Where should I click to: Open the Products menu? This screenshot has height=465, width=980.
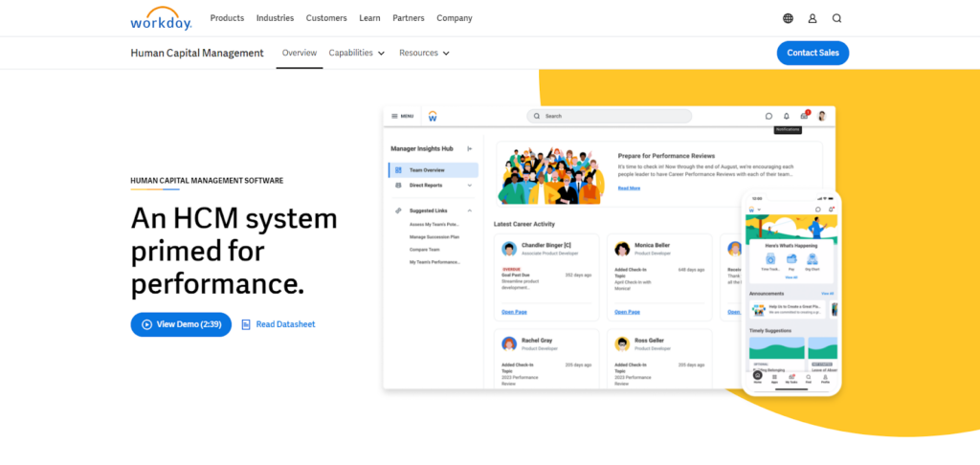[227, 18]
